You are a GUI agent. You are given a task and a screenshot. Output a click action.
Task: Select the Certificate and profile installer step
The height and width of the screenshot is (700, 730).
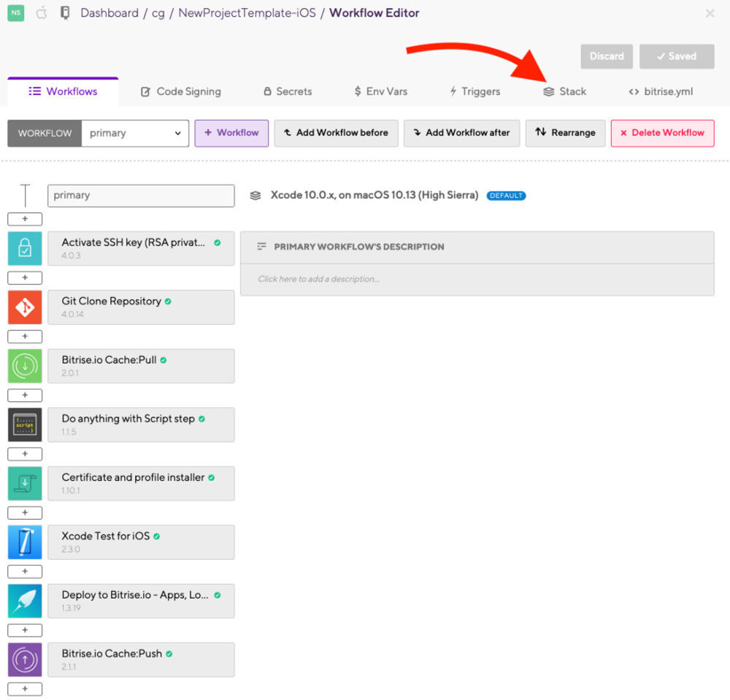pos(141,484)
